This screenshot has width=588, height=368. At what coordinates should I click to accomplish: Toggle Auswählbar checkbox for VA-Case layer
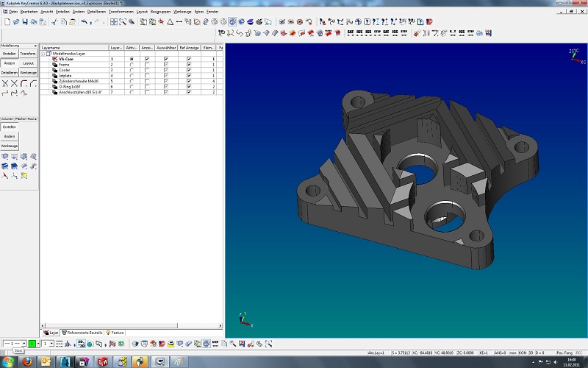click(166, 59)
